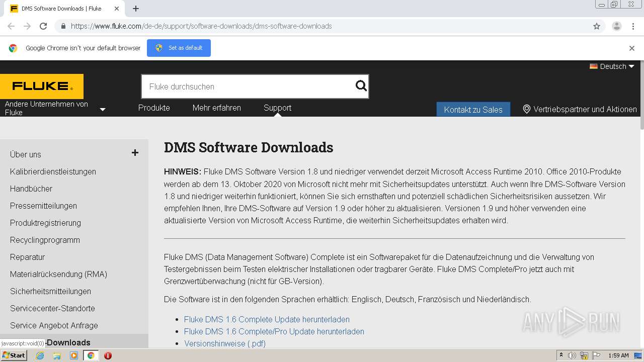Open Produktregistrierung in sidebar

click(45, 223)
